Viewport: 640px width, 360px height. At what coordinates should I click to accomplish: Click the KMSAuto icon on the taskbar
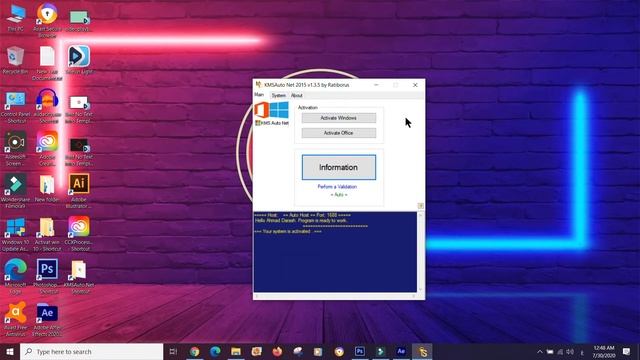tap(422, 351)
